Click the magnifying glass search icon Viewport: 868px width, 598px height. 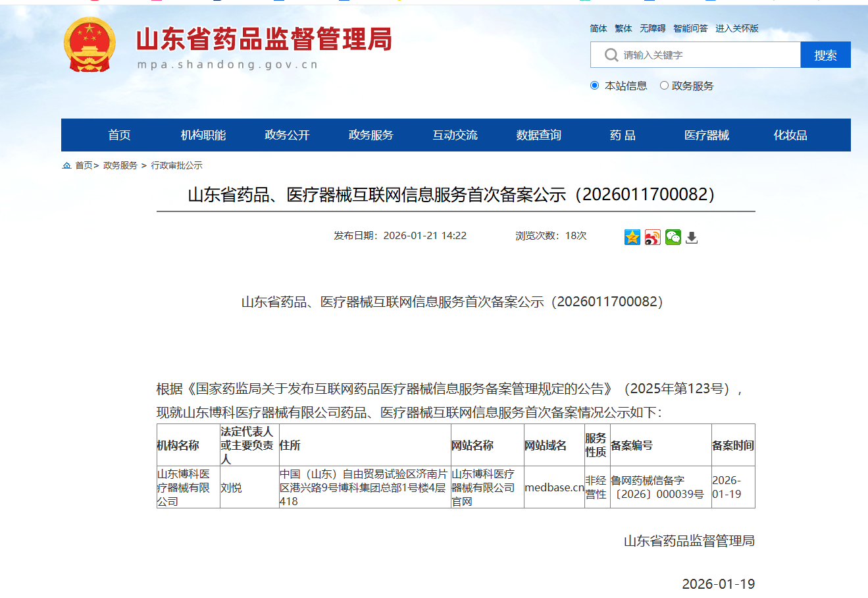(x=611, y=55)
